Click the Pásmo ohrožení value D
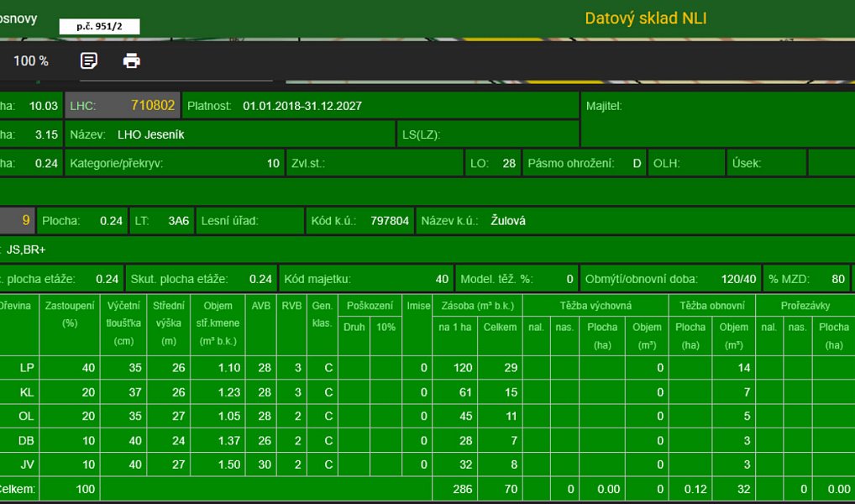The width and height of the screenshot is (855, 504). [637, 163]
